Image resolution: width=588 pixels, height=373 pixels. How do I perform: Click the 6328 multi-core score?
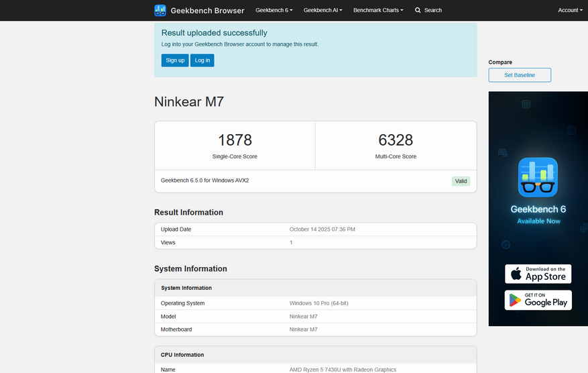tap(396, 140)
